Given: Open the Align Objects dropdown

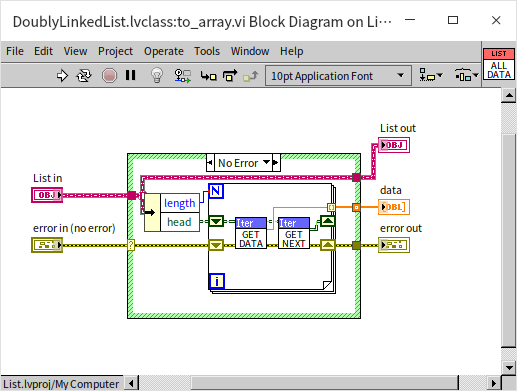Looking at the screenshot, I should (x=431, y=75).
